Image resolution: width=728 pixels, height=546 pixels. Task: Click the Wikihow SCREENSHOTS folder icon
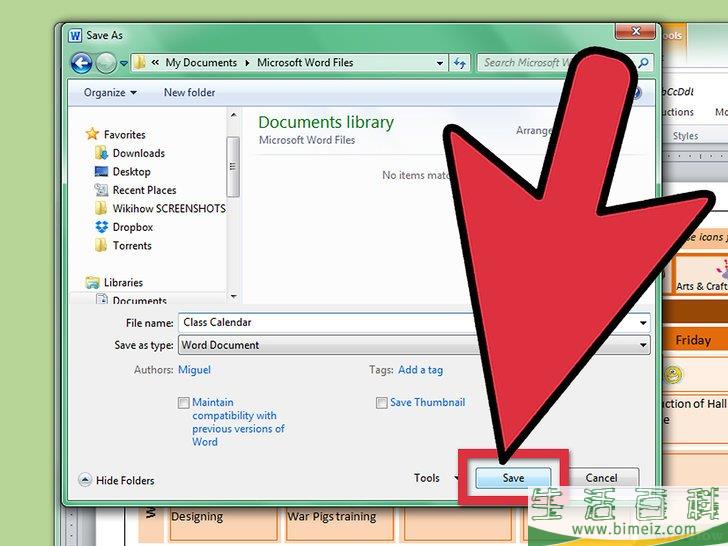[x=101, y=208]
